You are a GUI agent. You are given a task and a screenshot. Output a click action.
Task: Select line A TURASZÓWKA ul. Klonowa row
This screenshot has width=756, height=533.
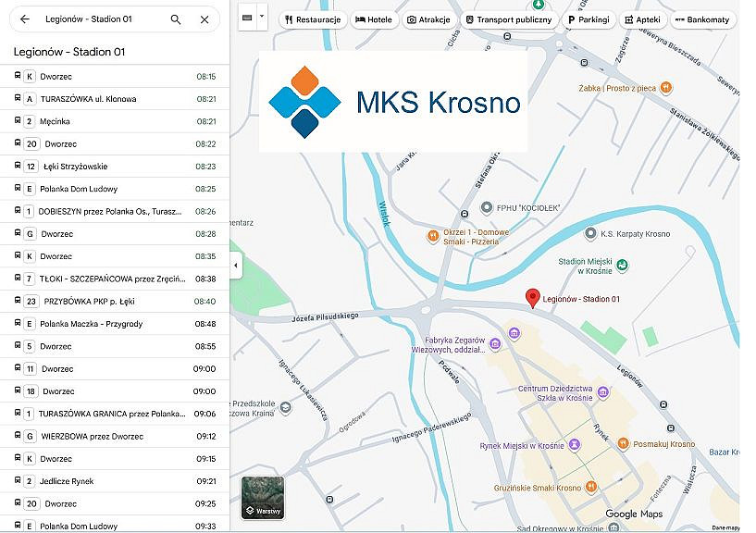[x=115, y=99]
